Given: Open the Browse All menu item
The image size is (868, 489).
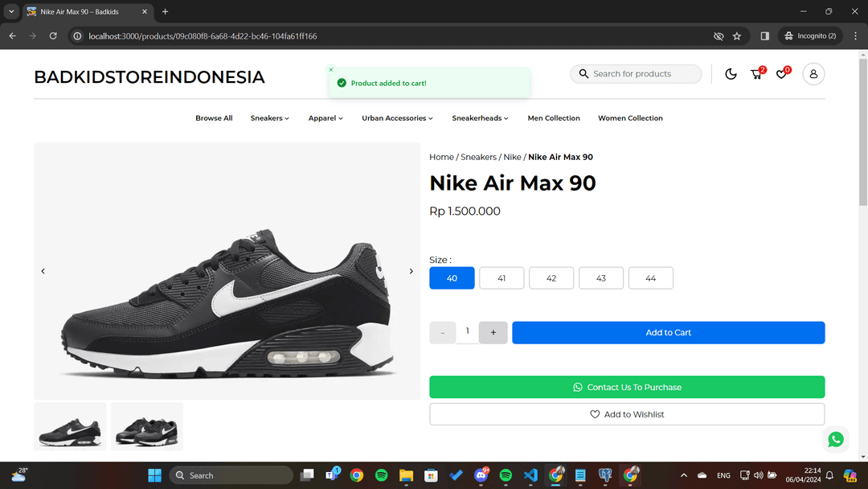Looking at the screenshot, I should click(214, 118).
